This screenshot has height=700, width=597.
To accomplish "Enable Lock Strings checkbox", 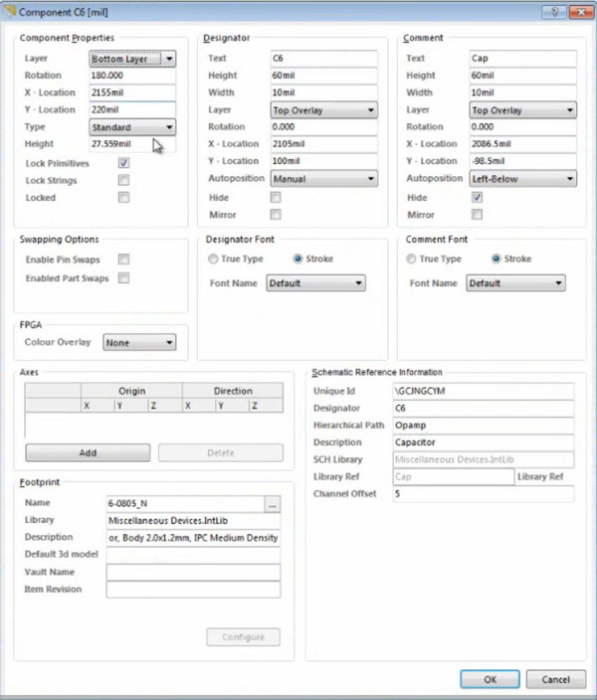I will click(x=123, y=180).
